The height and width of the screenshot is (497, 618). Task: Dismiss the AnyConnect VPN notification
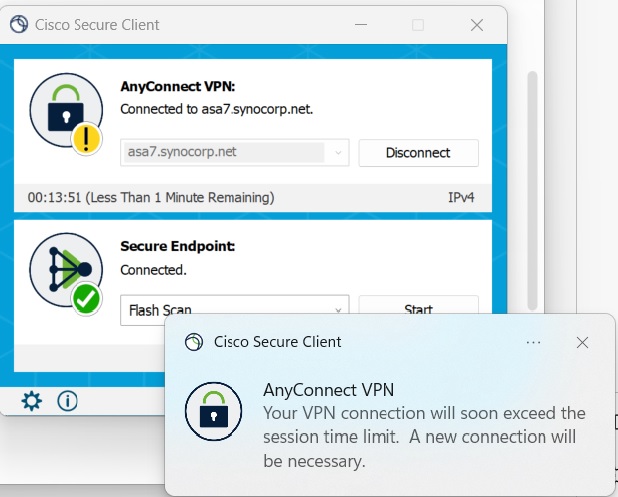582,343
